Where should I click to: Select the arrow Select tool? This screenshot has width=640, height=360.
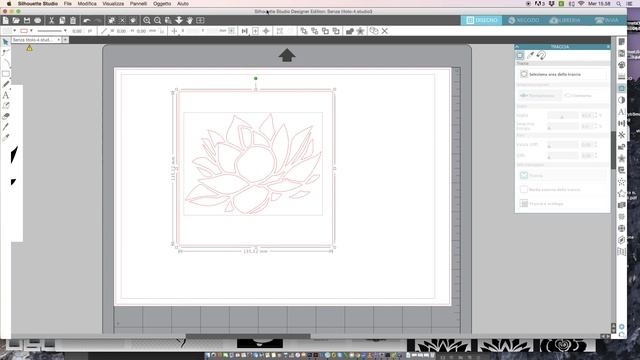[5, 42]
